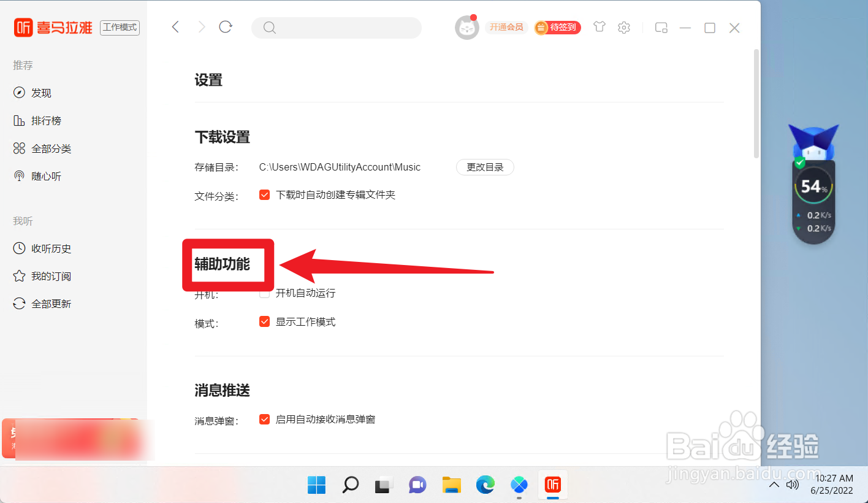
Task: Launch Microsoft Edge from the taskbar
Action: pos(485,485)
